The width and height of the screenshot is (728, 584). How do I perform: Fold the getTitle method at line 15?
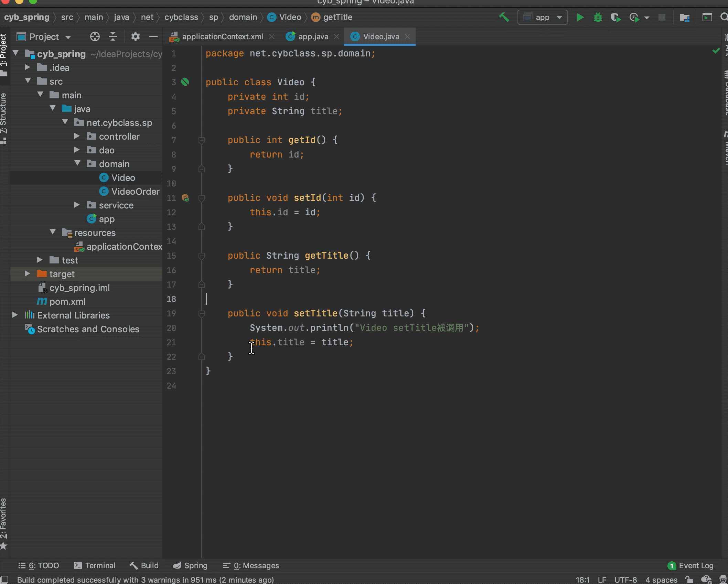pyautogui.click(x=202, y=256)
